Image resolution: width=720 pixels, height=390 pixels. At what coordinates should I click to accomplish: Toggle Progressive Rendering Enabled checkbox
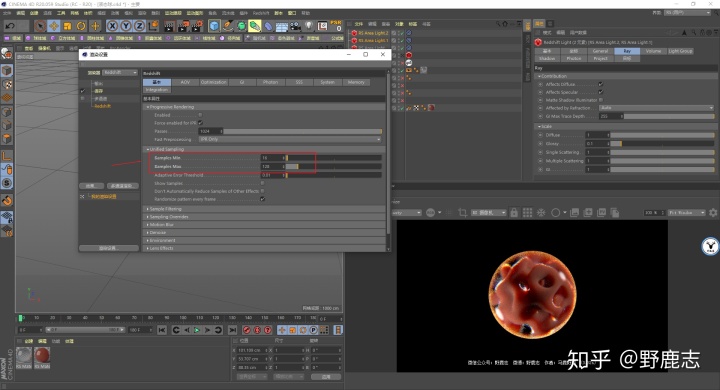pos(200,115)
